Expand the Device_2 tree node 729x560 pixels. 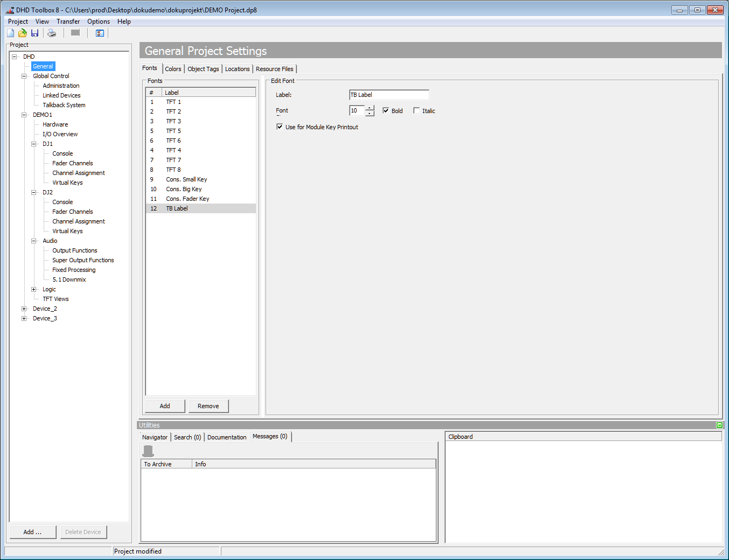coord(24,308)
